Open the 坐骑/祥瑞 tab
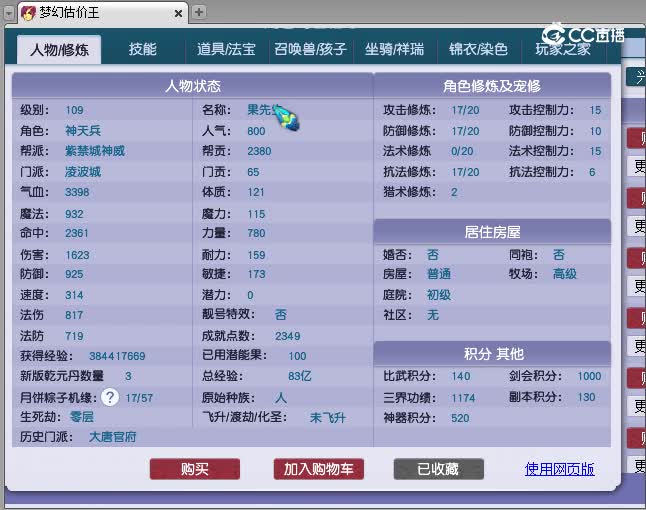 click(x=394, y=49)
